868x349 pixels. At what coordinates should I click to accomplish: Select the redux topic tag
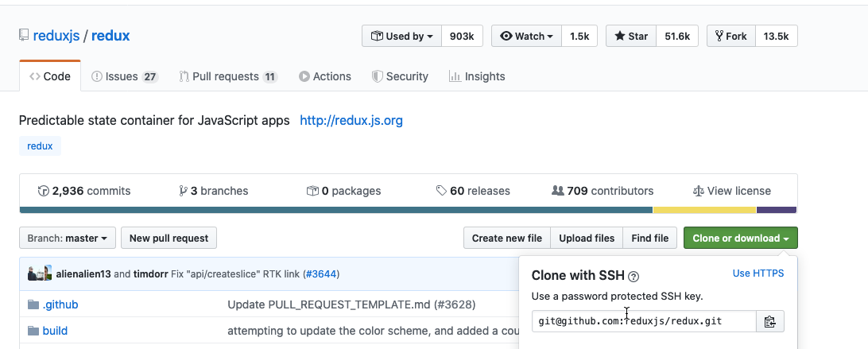click(40, 146)
